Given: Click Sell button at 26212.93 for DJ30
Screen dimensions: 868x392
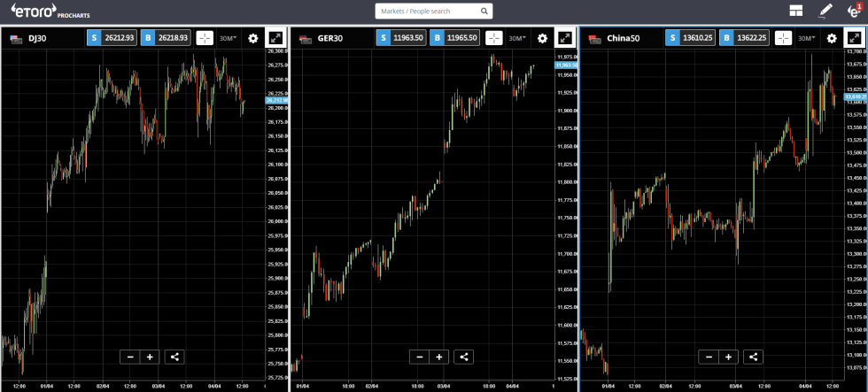Looking at the screenshot, I should pos(112,38).
